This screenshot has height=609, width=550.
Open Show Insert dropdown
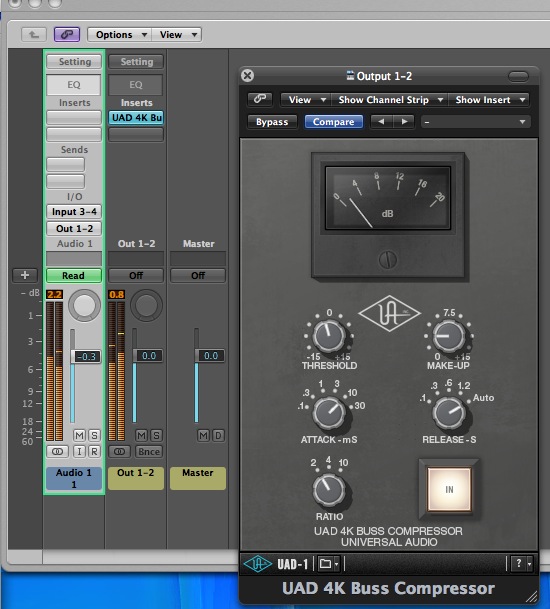coord(489,99)
